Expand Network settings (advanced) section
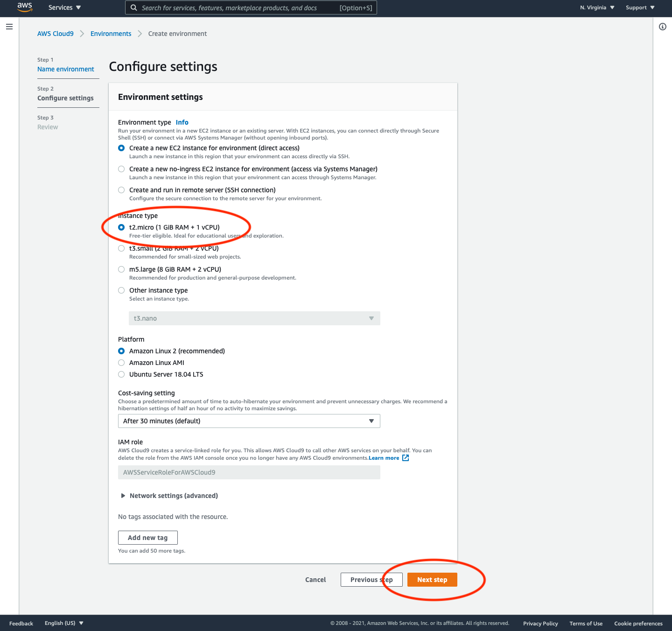The width and height of the screenshot is (672, 631). pyautogui.click(x=169, y=496)
